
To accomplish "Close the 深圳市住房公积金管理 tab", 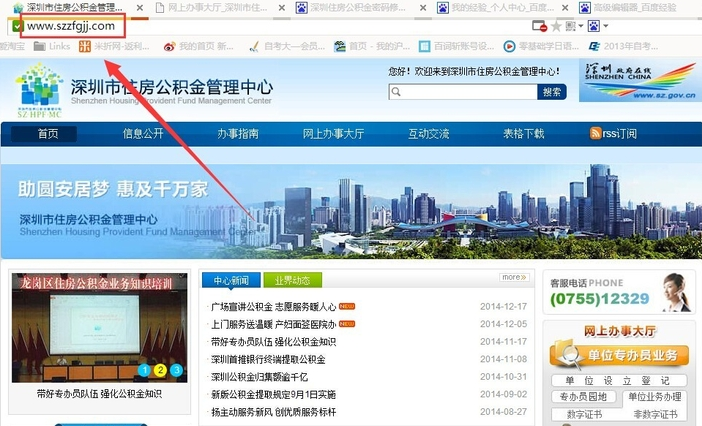I will [x=140, y=8].
